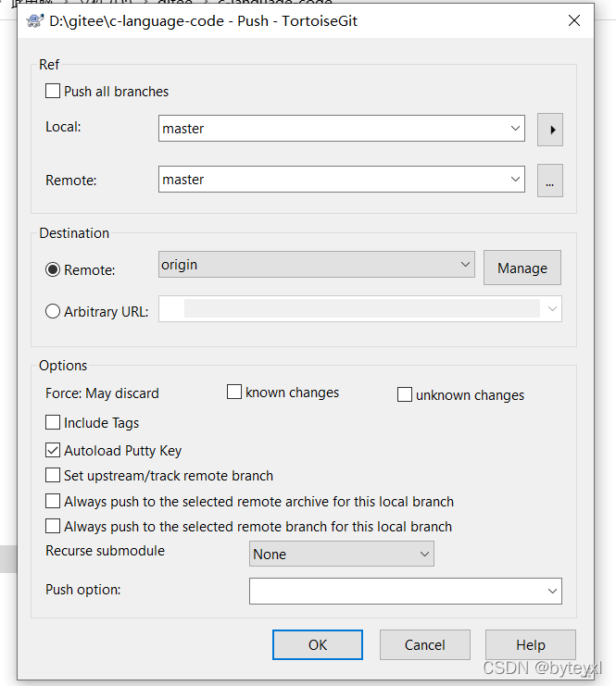This screenshot has width=616, height=686.
Task: Select the Arbitrary URL radio button
Action: tap(53, 311)
